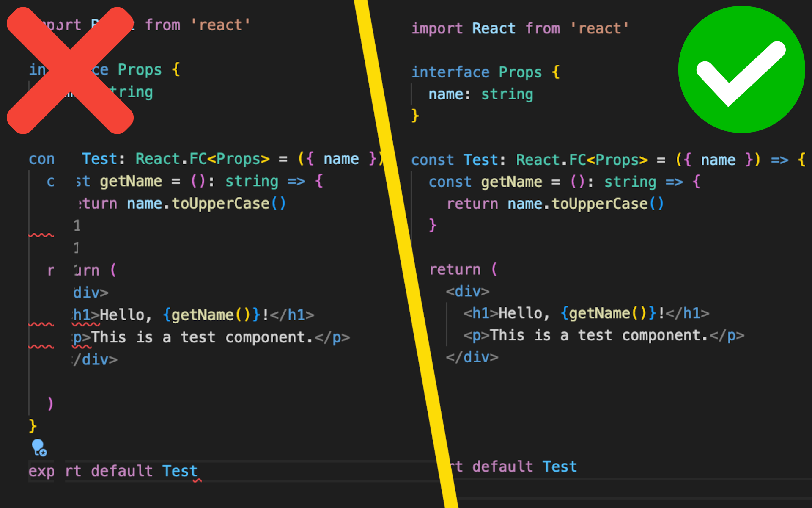Click the underlined 'Test' export in left pane

(180, 471)
